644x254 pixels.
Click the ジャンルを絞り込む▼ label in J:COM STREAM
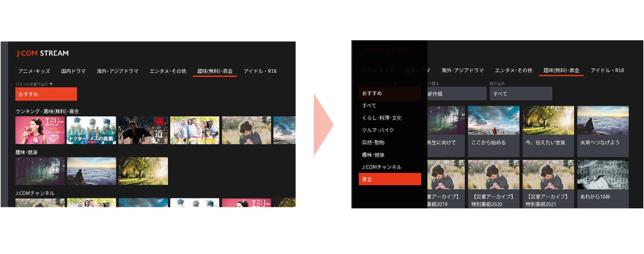[34, 84]
